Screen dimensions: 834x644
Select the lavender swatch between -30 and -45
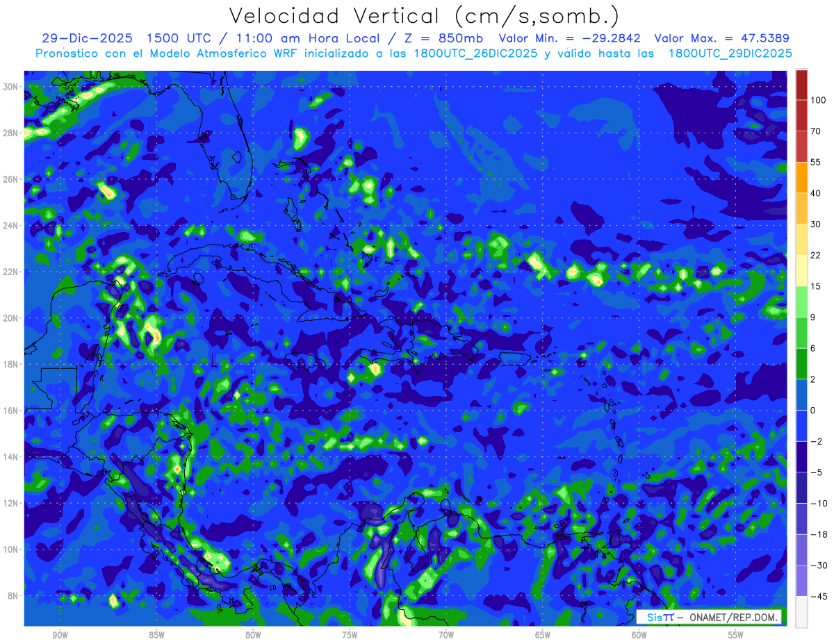point(801,580)
